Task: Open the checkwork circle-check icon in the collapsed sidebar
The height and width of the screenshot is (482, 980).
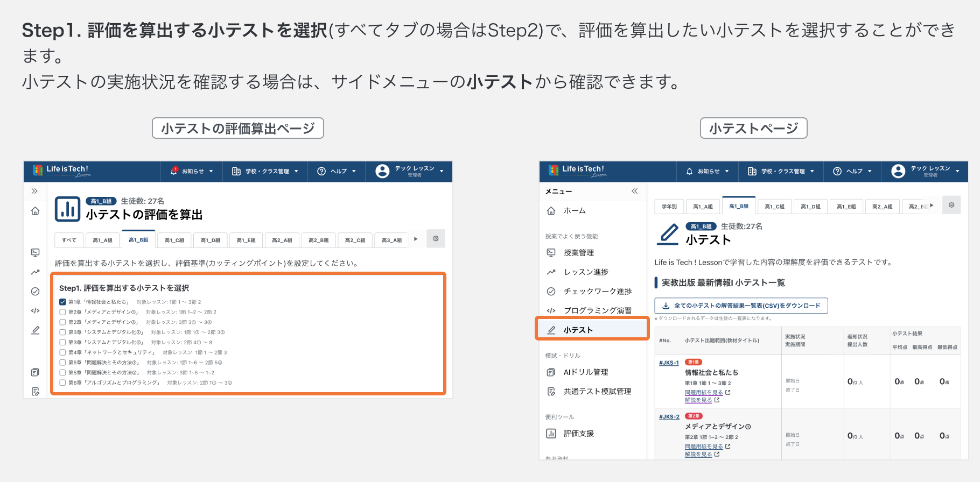Action: click(35, 292)
